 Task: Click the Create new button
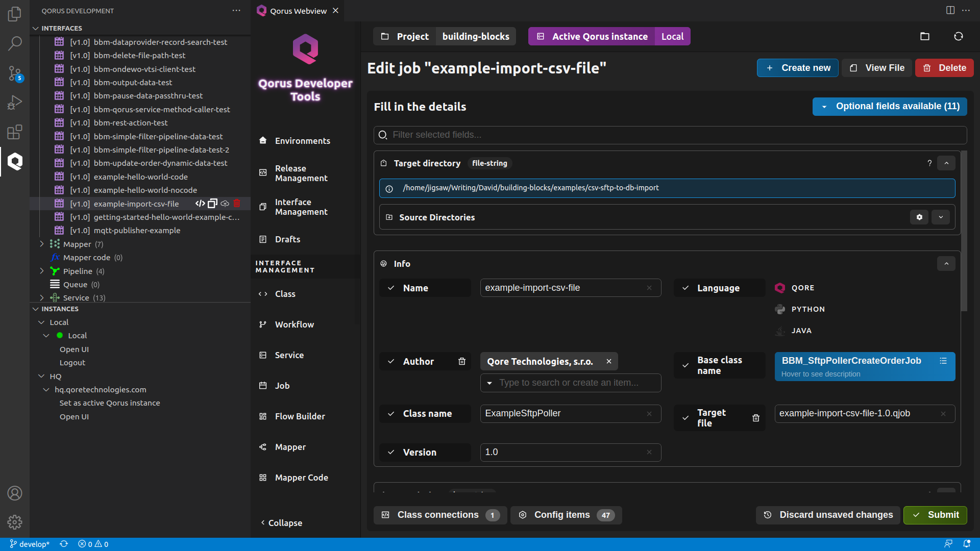point(797,68)
